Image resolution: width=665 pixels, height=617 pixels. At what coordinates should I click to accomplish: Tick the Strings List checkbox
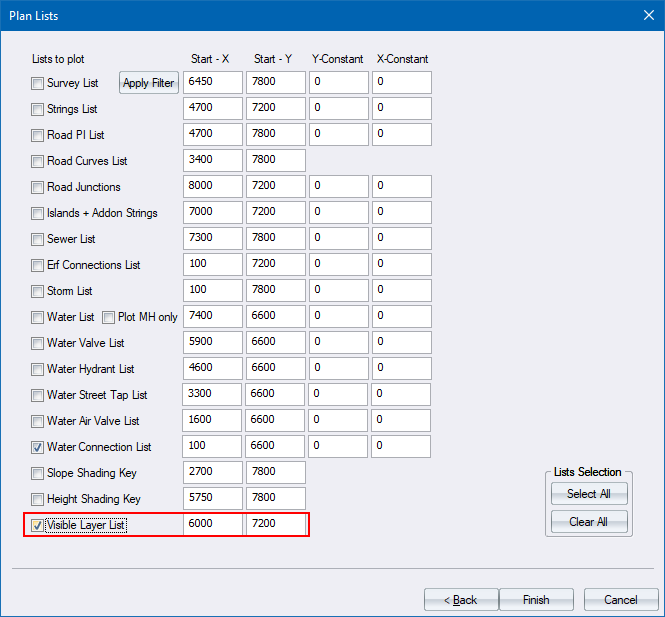[x=38, y=109]
